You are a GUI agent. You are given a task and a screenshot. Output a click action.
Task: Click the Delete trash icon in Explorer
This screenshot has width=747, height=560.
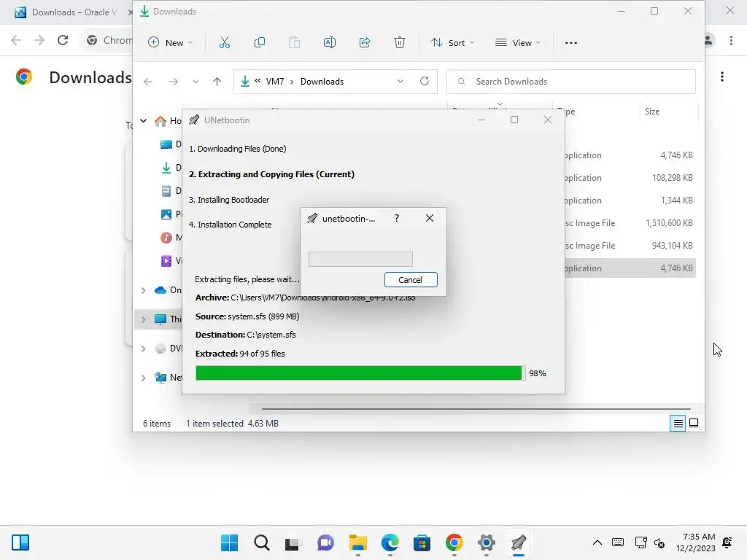400,43
